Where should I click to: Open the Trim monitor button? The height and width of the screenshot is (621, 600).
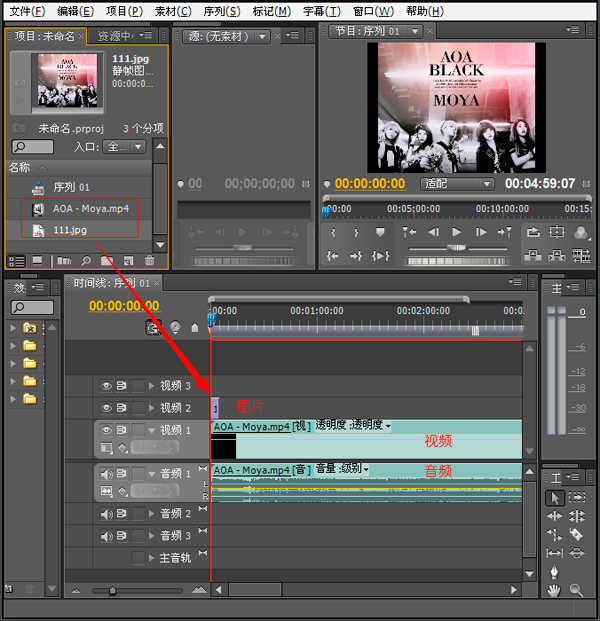(581, 255)
